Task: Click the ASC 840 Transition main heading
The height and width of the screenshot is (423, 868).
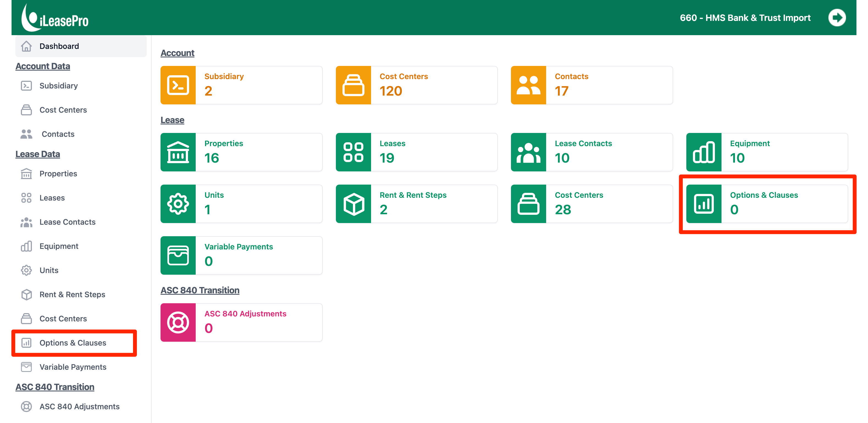Action: [200, 290]
